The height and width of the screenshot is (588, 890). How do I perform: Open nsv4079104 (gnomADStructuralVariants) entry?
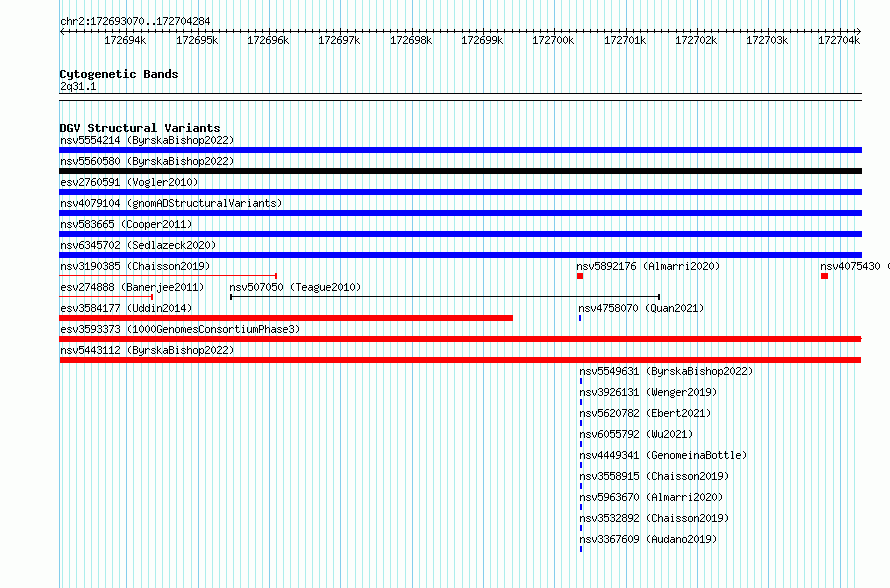[171, 203]
